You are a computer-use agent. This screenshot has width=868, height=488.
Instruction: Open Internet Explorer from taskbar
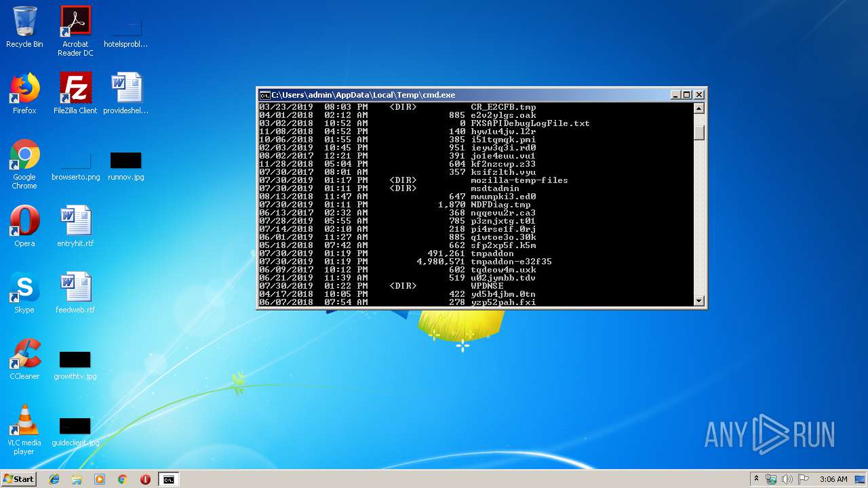pyautogui.click(x=54, y=479)
